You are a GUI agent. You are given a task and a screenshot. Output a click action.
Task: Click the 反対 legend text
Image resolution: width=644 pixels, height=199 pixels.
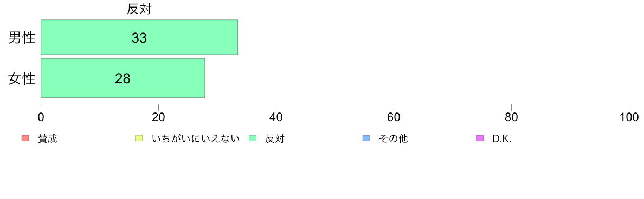click(275, 139)
